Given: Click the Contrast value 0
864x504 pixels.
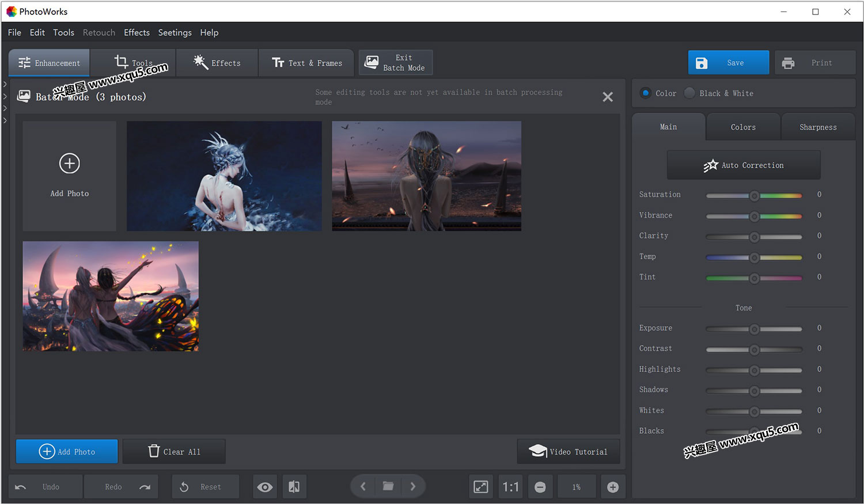Looking at the screenshot, I should click(x=819, y=348).
